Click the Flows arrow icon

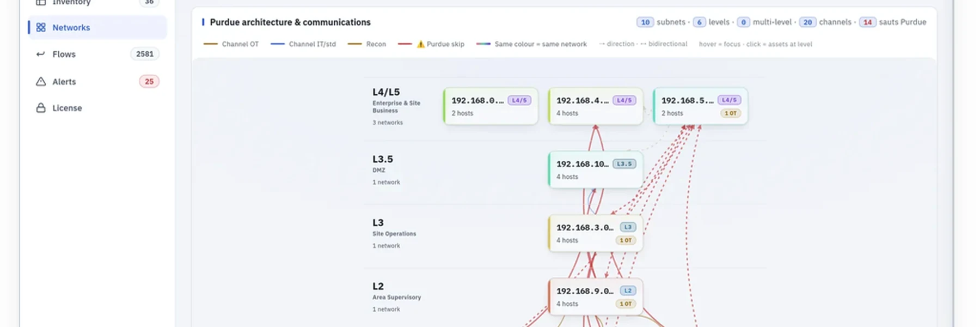[x=41, y=54]
